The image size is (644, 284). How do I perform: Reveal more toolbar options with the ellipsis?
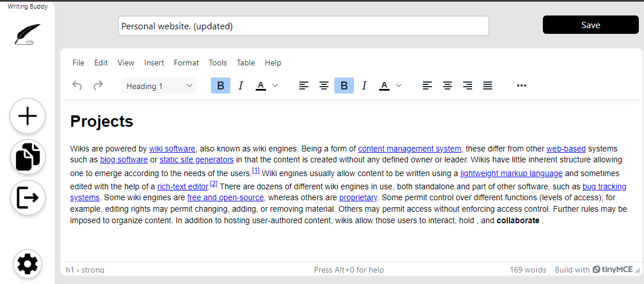pos(522,85)
